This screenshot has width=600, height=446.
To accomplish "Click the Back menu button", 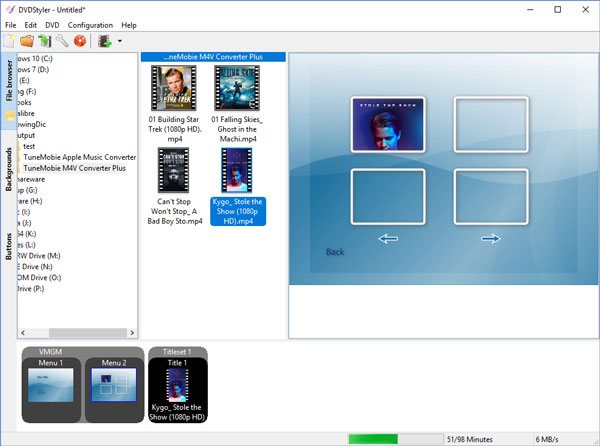I will pos(335,252).
